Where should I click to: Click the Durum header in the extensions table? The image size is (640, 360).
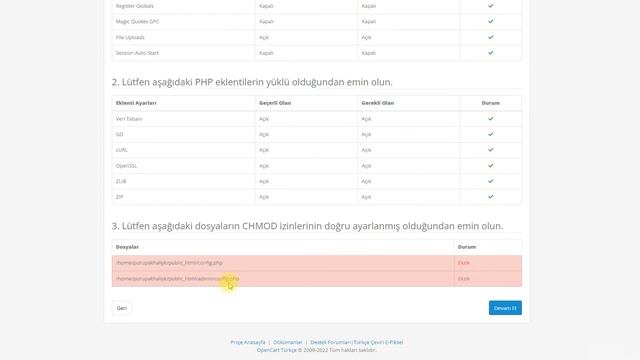pos(491,103)
